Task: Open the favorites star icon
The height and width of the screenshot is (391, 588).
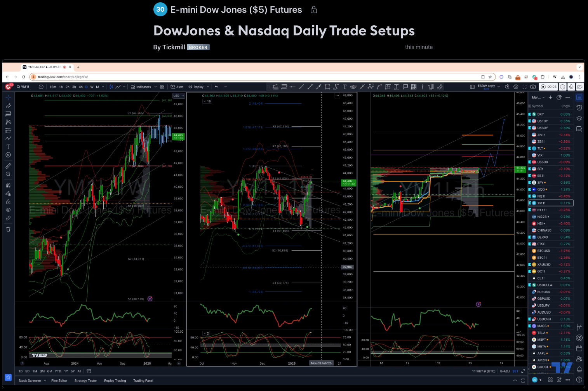Action: click(8, 377)
